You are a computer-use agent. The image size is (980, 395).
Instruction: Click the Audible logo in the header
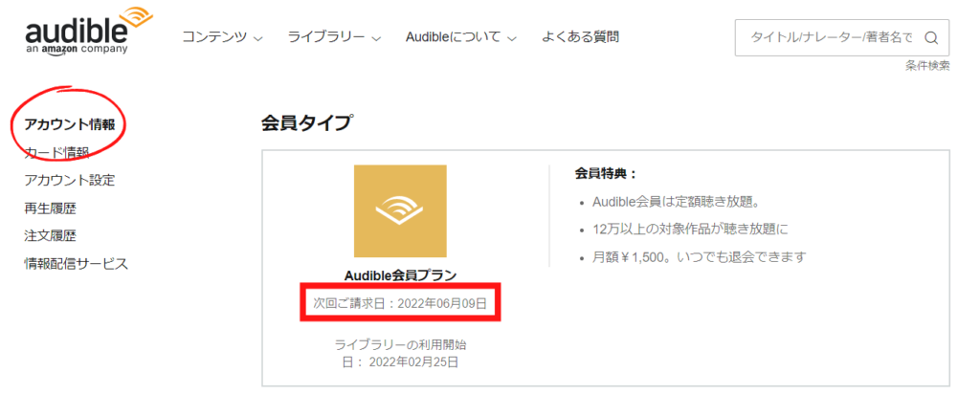click(87, 31)
